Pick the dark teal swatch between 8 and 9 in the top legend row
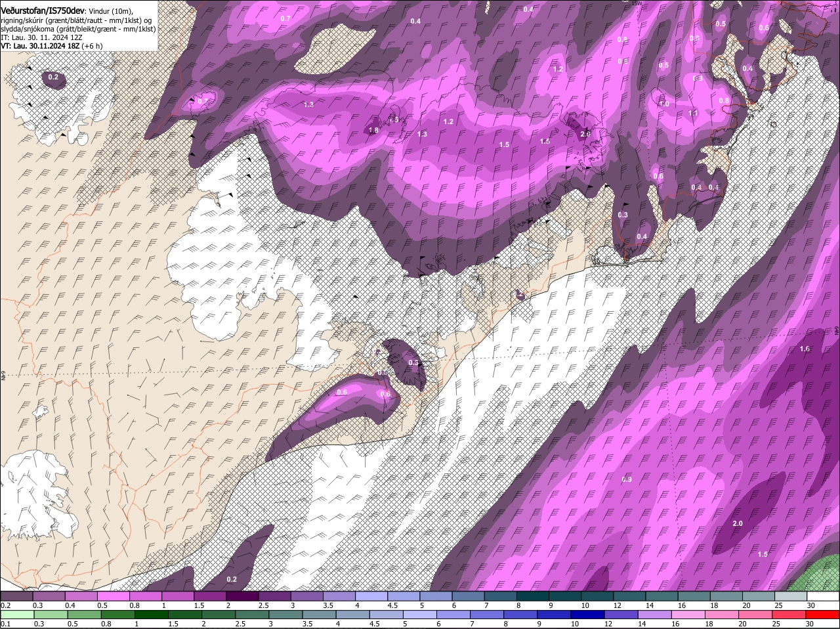 click(x=534, y=596)
